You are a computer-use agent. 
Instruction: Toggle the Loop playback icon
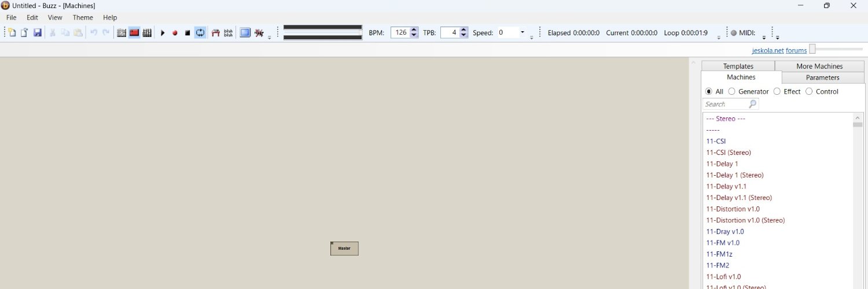pyautogui.click(x=200, y=33)
